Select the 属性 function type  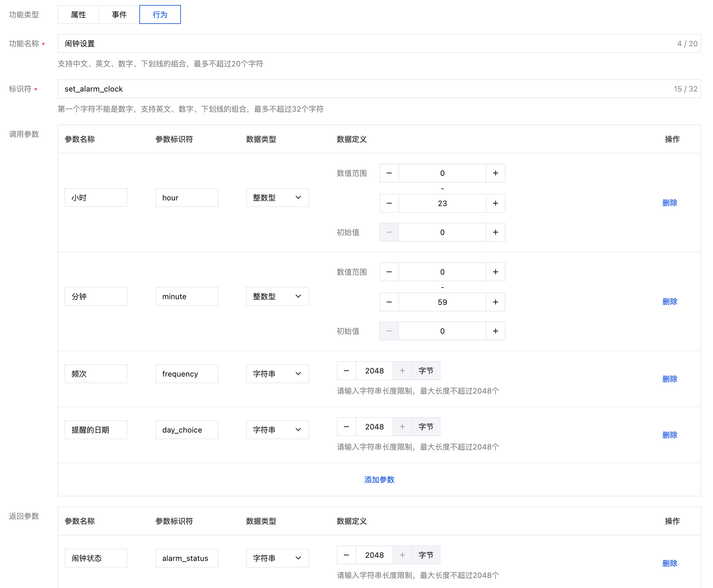[x=78, y=14]
